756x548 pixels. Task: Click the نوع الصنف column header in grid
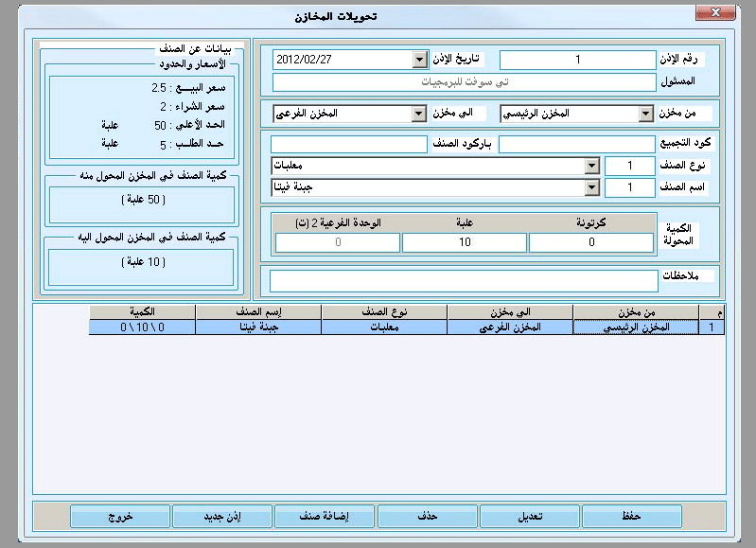(x=384, y=312)
